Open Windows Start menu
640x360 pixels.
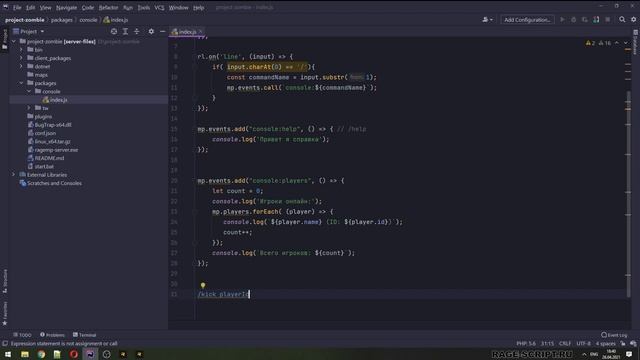pos(8,354)
